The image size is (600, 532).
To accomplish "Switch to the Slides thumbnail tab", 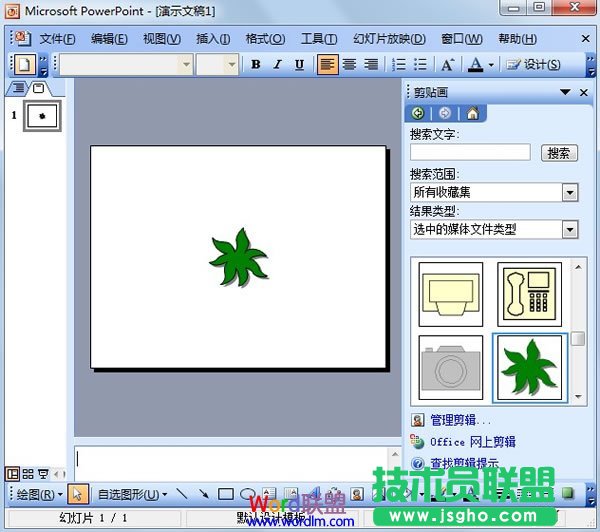I will click(38, 88).
